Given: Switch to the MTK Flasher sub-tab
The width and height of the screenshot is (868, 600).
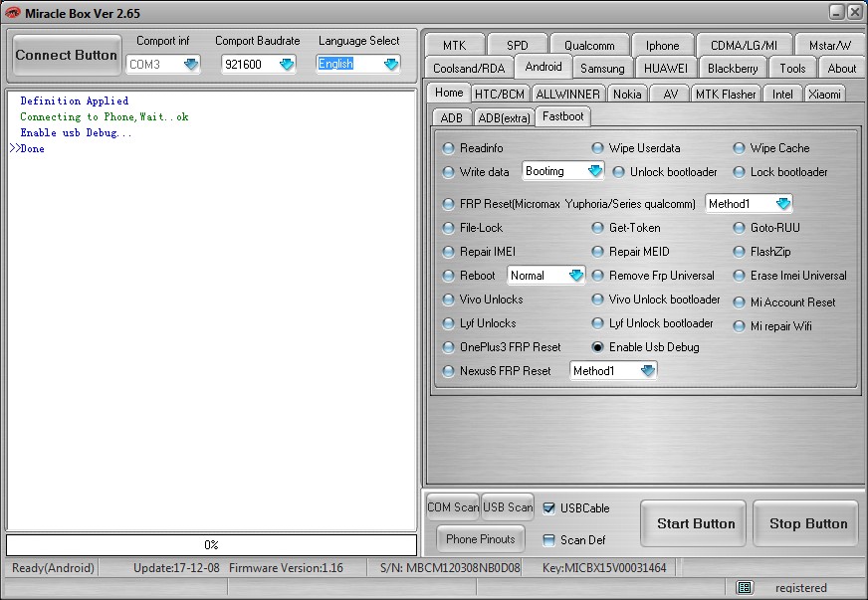Looking at the screenshot, I should coord(726,94).
